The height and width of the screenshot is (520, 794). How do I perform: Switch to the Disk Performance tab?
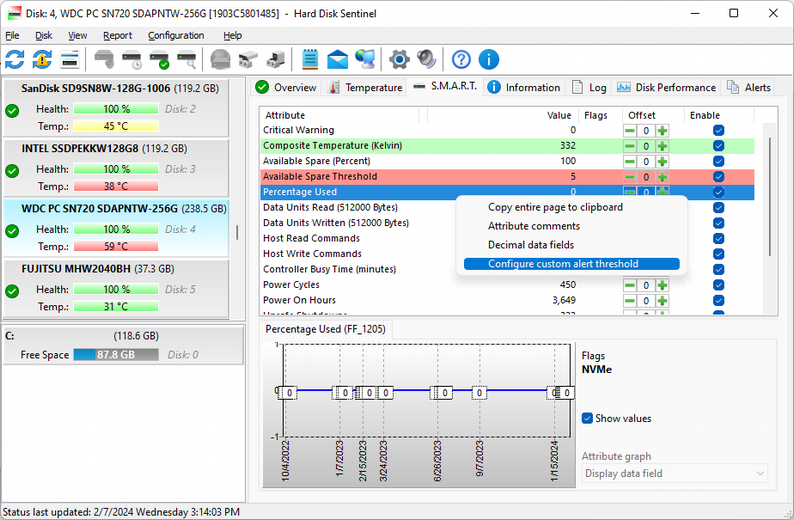[666, 87]
